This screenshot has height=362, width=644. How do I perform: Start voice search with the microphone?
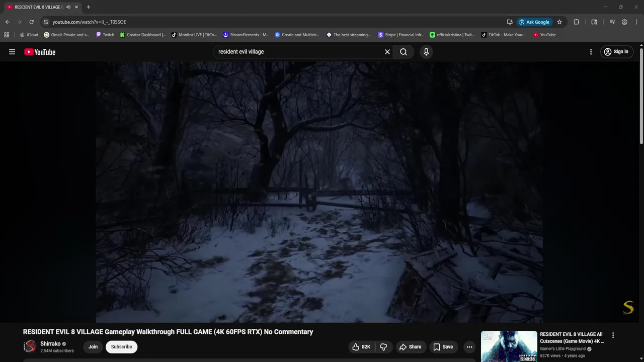[x=426, y=52]
